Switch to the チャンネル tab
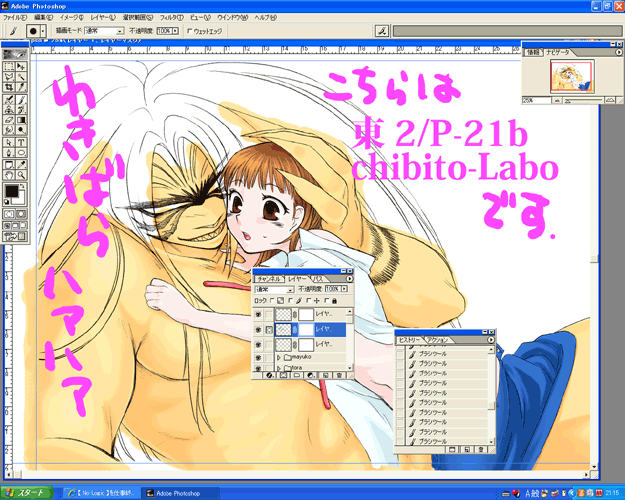Image resolution: width=625 pixels, height=500 pixels. tap(268, 279)
